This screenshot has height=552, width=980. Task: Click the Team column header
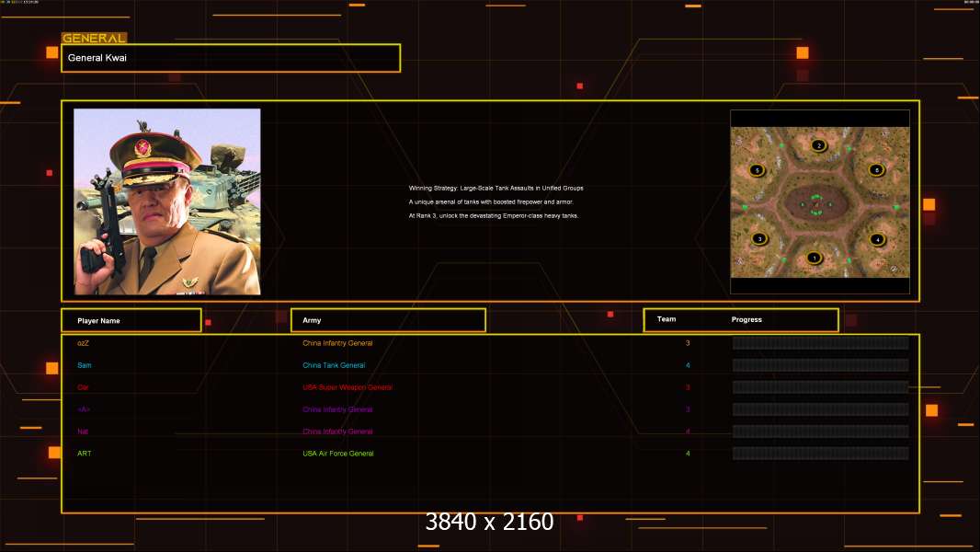click(x=667, y=319)
